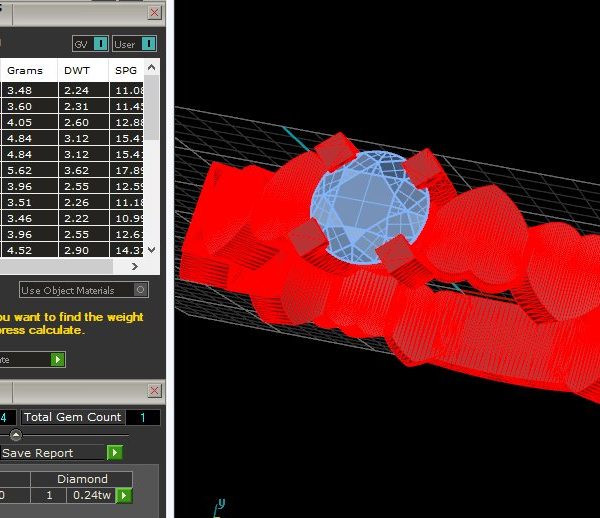This screenshot has height=518, width=600.
Task: Select the 3.51 grams cell
Action: point(29,202)
